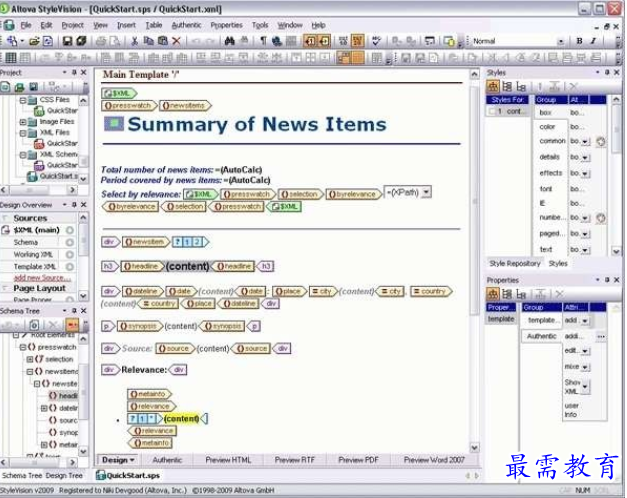The width and height of the screenshot is (627, 498).
Task: Collapse the presswatch node in Schema Tree
Action: (x=23, y=347)
